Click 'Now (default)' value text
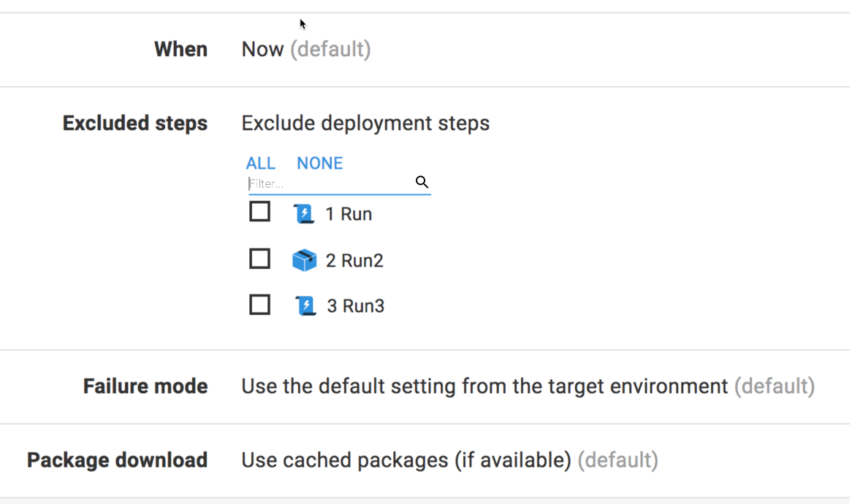Viewport: 855px width, 504px height. coord(306,50)
